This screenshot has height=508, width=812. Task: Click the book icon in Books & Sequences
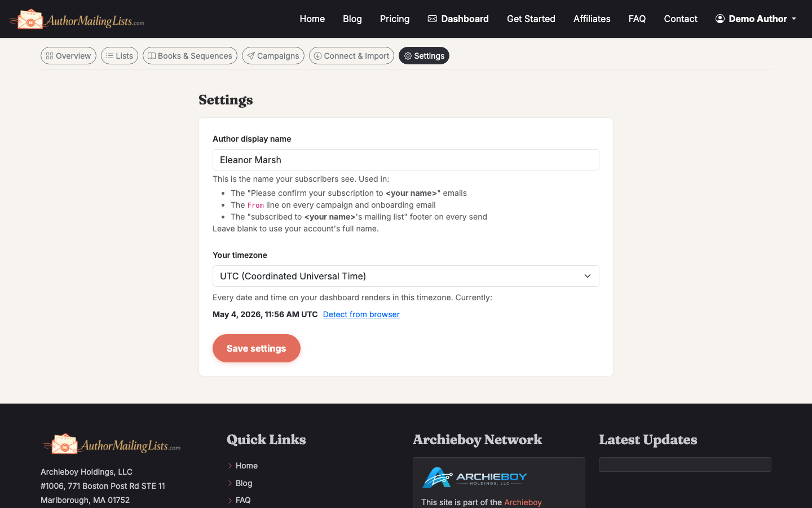pyautogui.click(x=152, y=56)
